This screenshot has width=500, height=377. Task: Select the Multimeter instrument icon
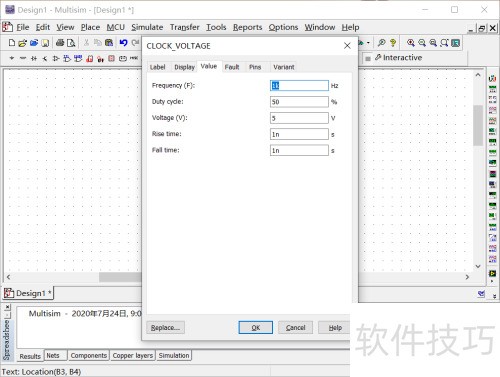click(492, 79)
